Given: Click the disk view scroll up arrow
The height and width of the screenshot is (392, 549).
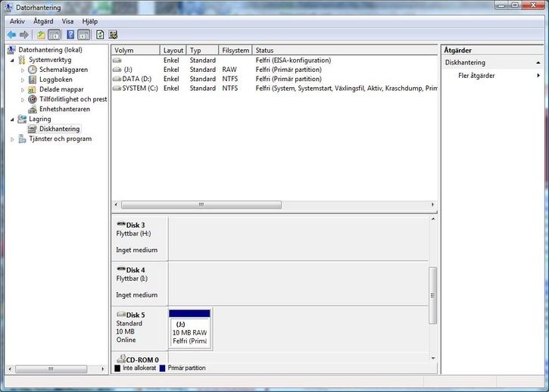Looking at the screenshot, I should pyautogui.click(x=433, y=219).
